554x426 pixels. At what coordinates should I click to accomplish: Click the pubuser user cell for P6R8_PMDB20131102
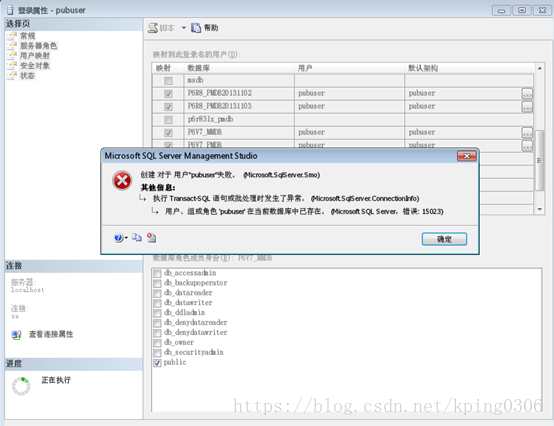pos(349,94)
